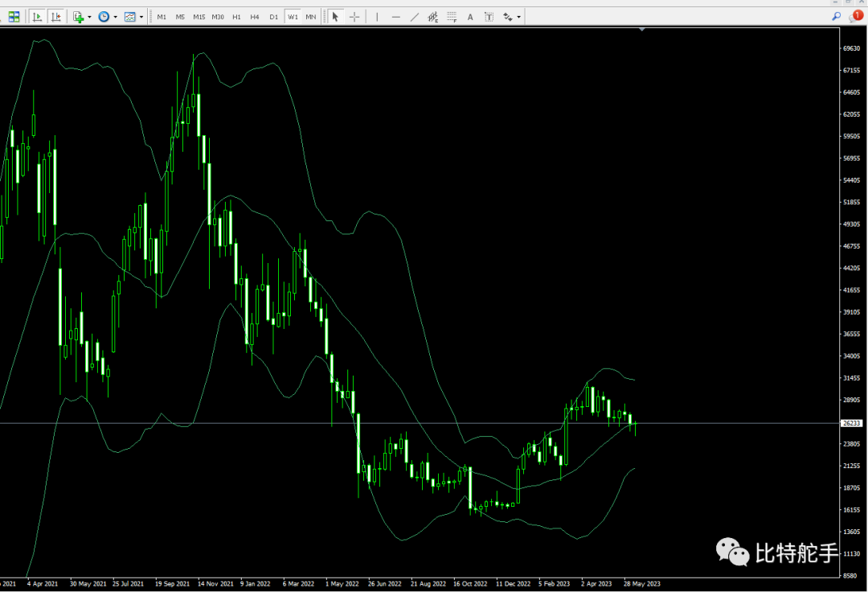Click the 28 May 2023 date label
868x592 pixels.
[641, 584]
